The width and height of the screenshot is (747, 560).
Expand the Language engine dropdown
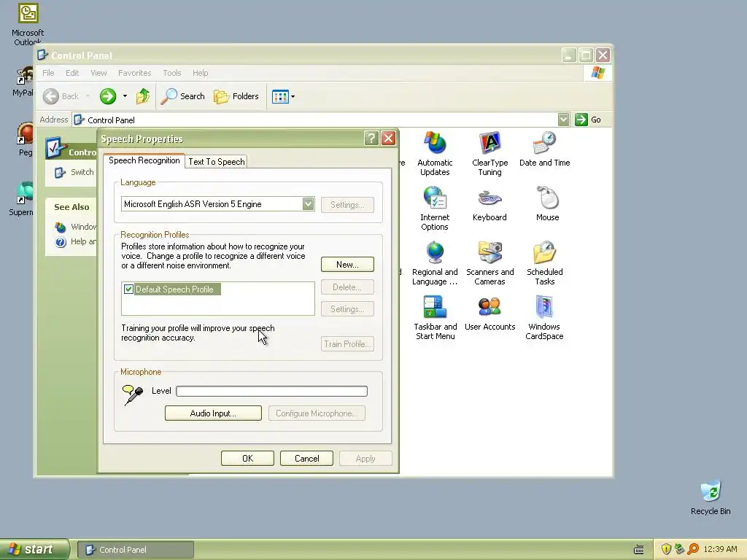pos(309,204)
